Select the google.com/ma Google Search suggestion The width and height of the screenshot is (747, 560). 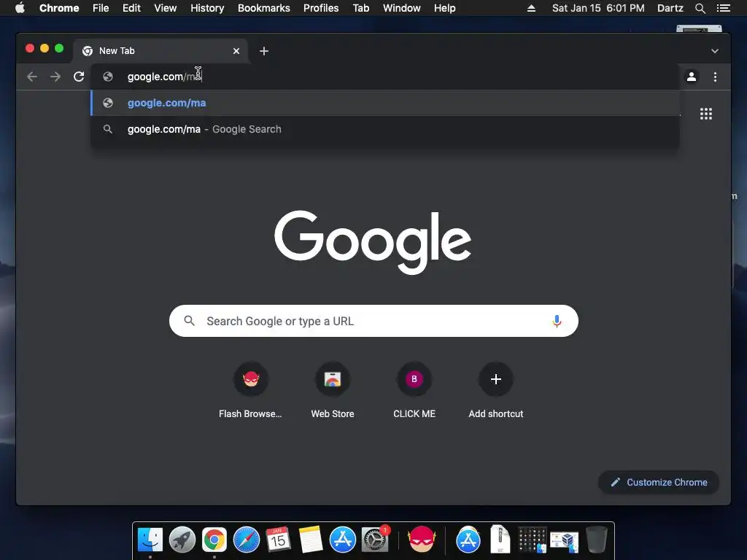(385, 129)
